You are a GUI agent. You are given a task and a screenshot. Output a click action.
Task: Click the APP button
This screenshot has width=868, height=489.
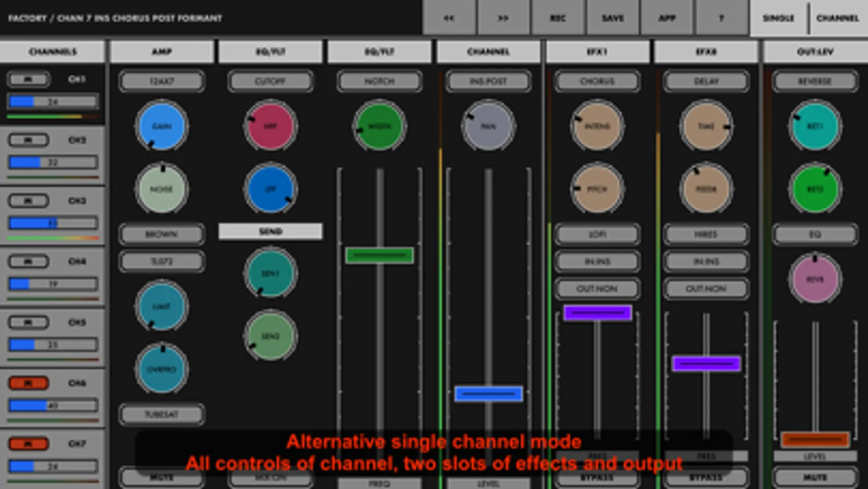(667, 18)
